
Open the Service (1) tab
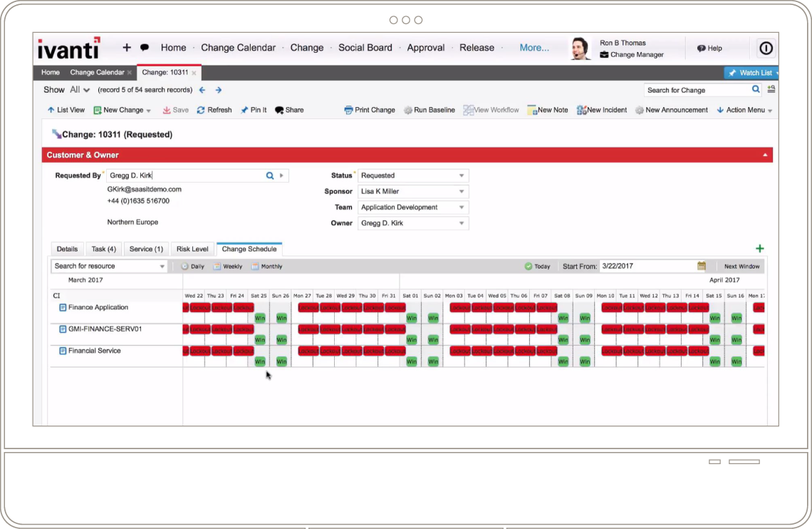click(146, 250)
